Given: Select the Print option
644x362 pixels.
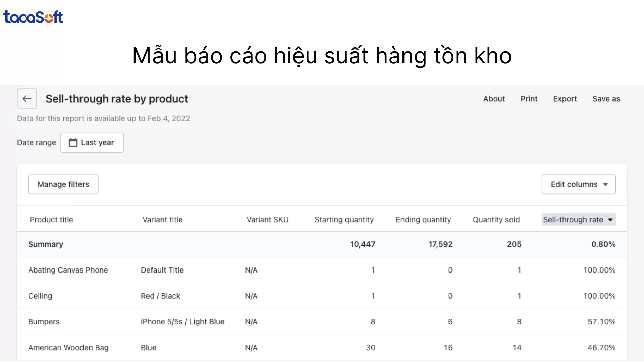Looking at the screenshot, I should tap(529, 99).
